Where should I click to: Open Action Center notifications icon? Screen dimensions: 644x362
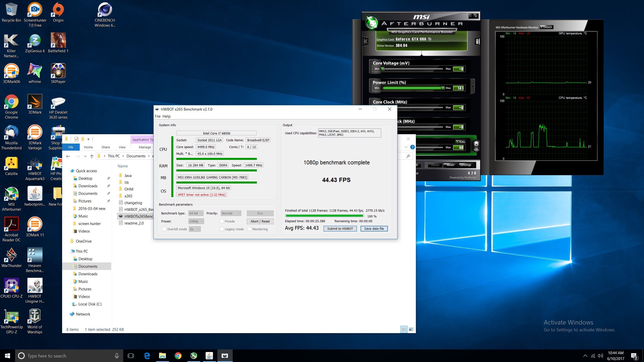tap(634, 356)
